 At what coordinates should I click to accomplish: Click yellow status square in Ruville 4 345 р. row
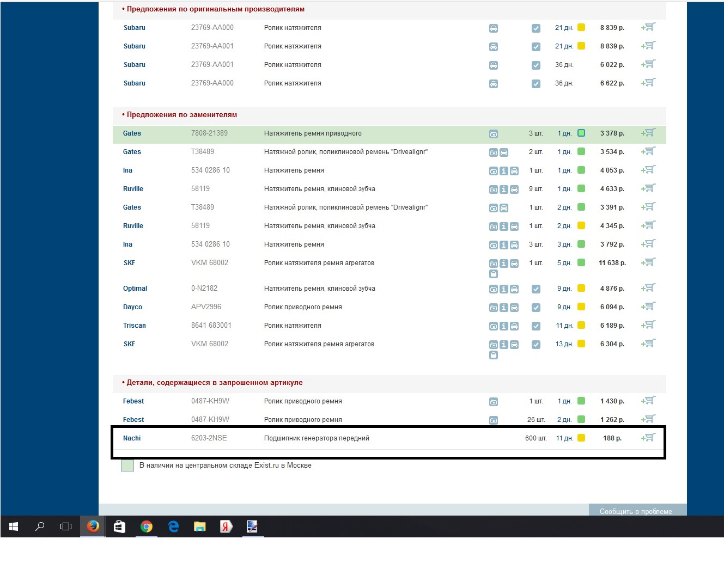pos(581,225)
